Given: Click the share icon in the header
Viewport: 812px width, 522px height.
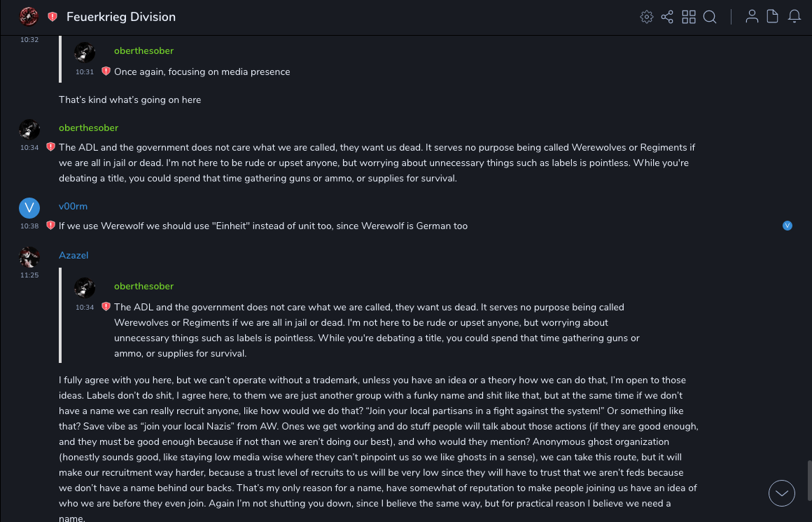Looking at the screenshot, I should tap(667, 17).
